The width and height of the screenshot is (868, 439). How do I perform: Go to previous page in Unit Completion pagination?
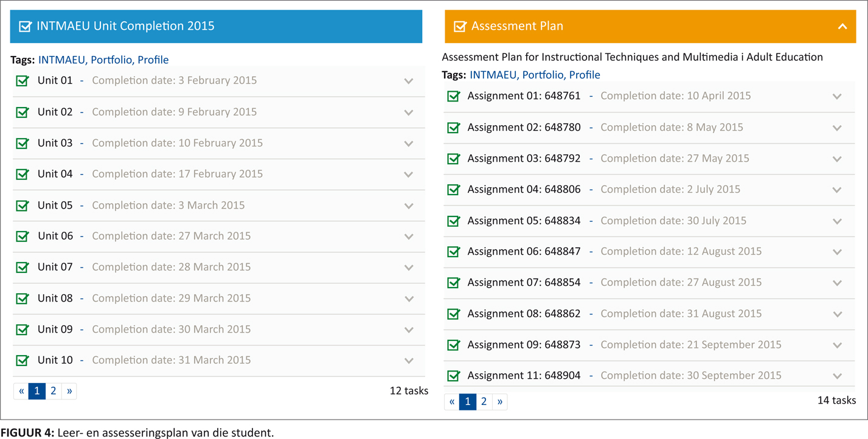(x=21, y=391)
